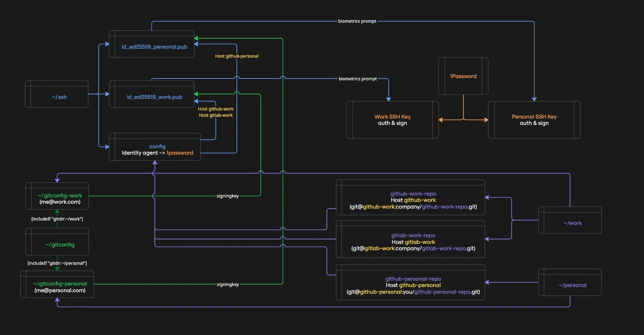Select the ~/.gitconfig-personal node
The image size is (644, 335).
click(x=57, y=284)
